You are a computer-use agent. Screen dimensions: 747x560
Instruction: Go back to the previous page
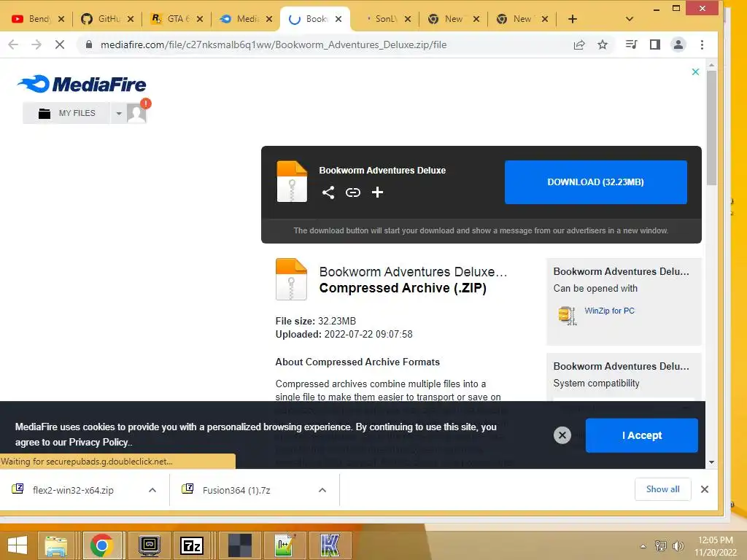13,44
